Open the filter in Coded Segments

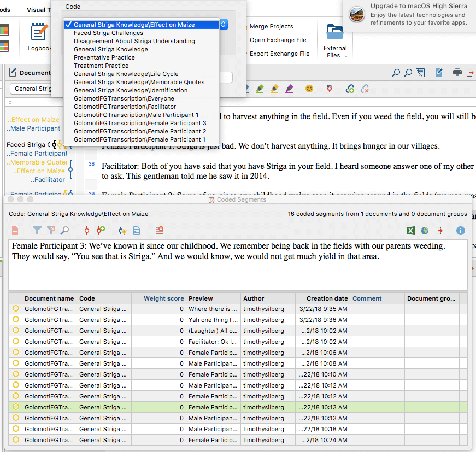click(37, 231)
